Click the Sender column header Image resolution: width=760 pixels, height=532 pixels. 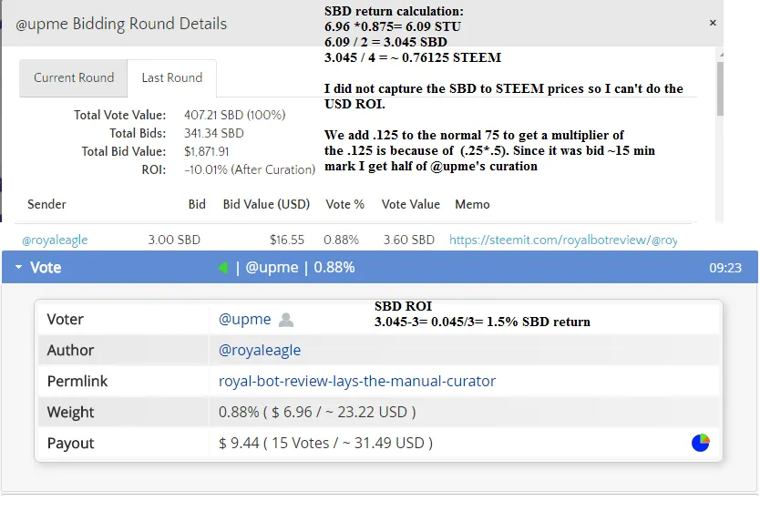[46, 204]
